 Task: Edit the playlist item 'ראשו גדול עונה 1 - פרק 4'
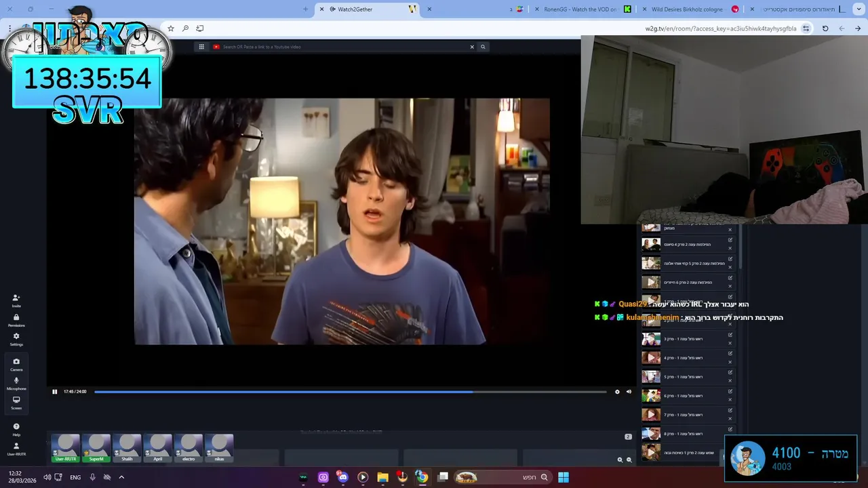click(730, 354)
